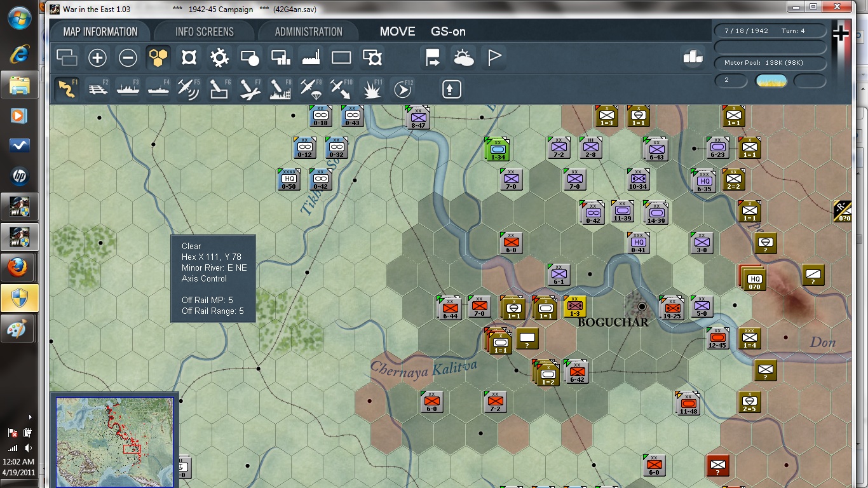Click the white 3D bar chart icon
The image size is (868, 488).
pos(693,57)
